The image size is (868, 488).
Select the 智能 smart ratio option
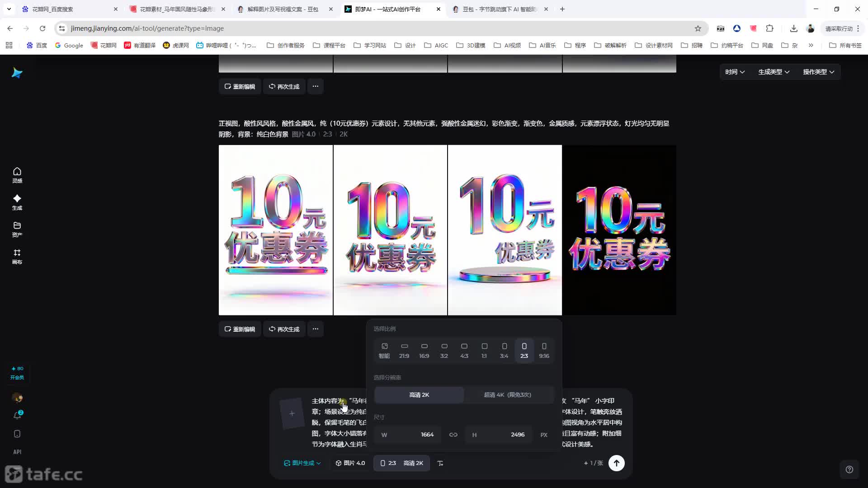pyautogui.click(x=384, y=351)
